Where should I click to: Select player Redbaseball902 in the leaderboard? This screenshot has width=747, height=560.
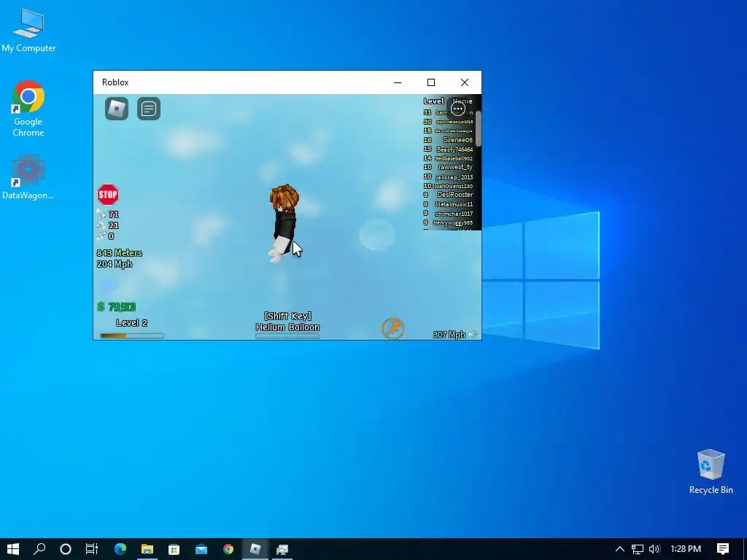pos(454,158)
